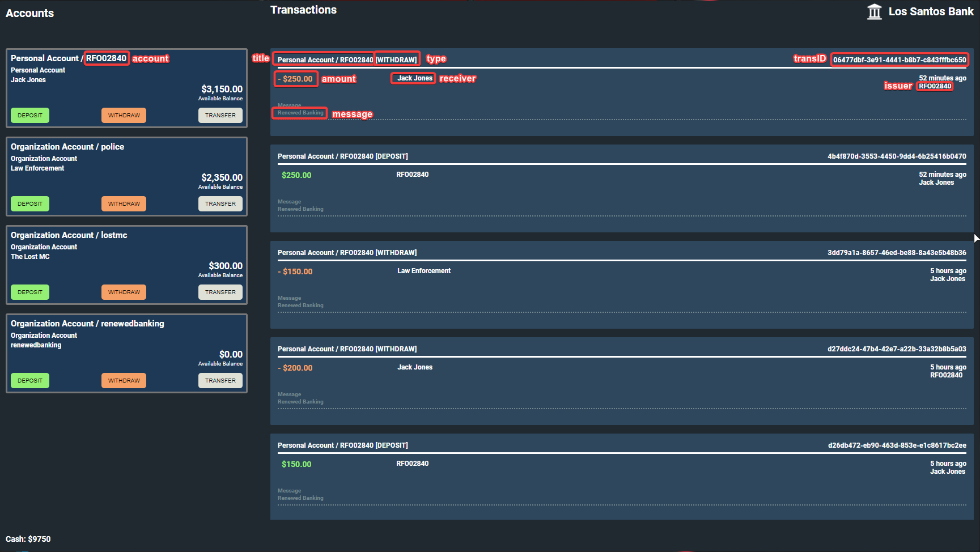The image size is (980, 552).
Task: Click Withdraw on the lostmc account
Action: tap(124, 292)
